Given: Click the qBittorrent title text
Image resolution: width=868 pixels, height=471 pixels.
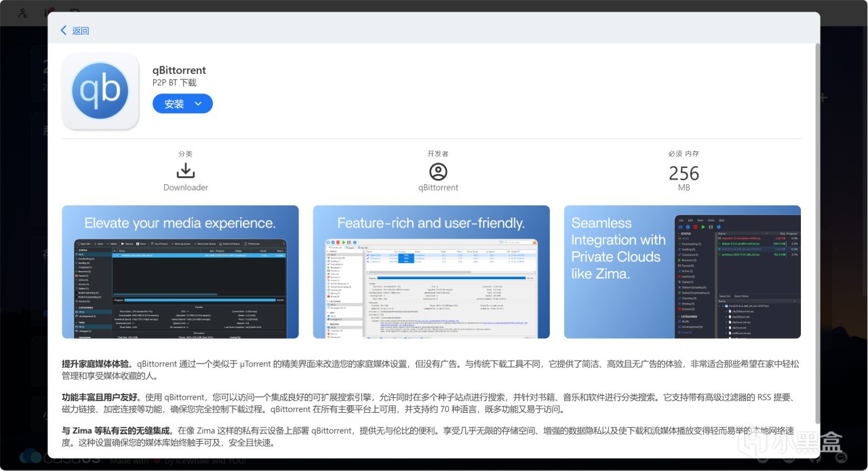Looking at the screenshot, I should [179, 70].
